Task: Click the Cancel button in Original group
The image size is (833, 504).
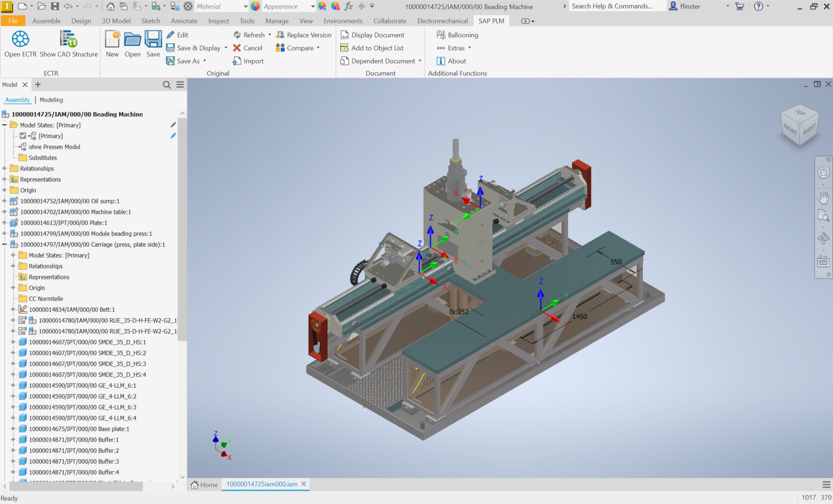Action: 248,48
